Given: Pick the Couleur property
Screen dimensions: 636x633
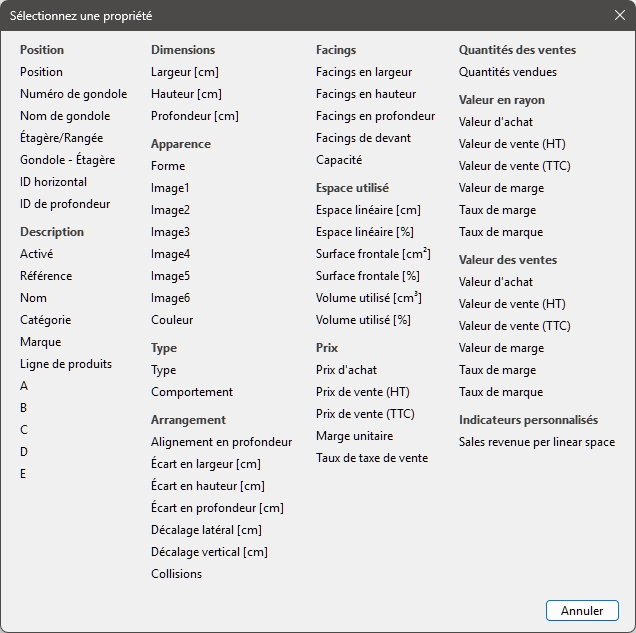Looking at the screenshot, I should tap(172, 320).
